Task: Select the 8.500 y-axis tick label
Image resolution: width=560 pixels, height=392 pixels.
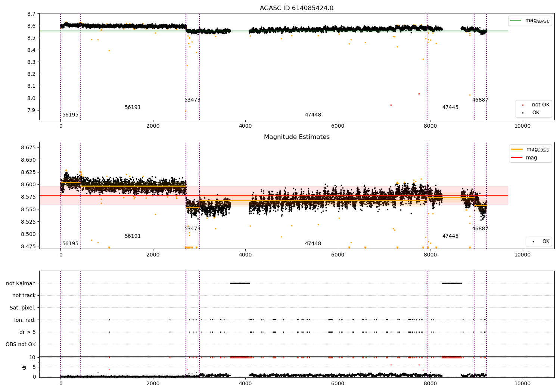Action: coord(28,234)
